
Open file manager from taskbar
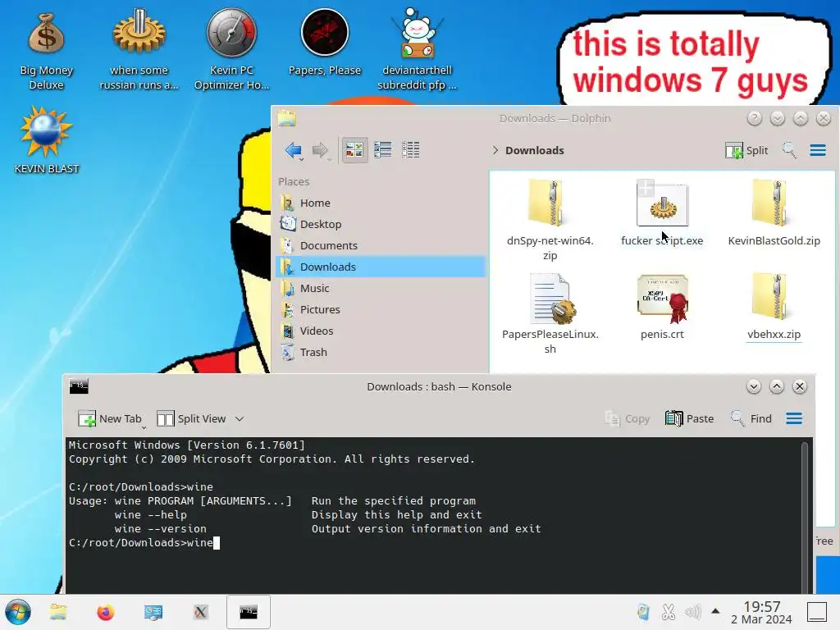[58, 612]
